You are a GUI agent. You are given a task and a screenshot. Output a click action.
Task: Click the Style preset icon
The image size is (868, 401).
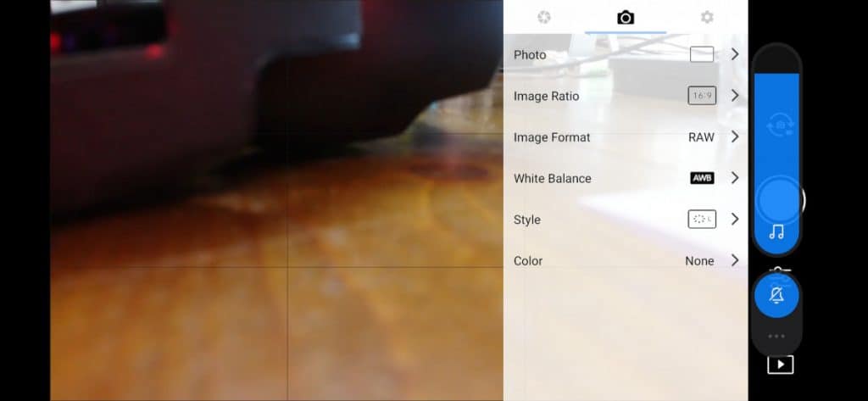click(702, 220)
